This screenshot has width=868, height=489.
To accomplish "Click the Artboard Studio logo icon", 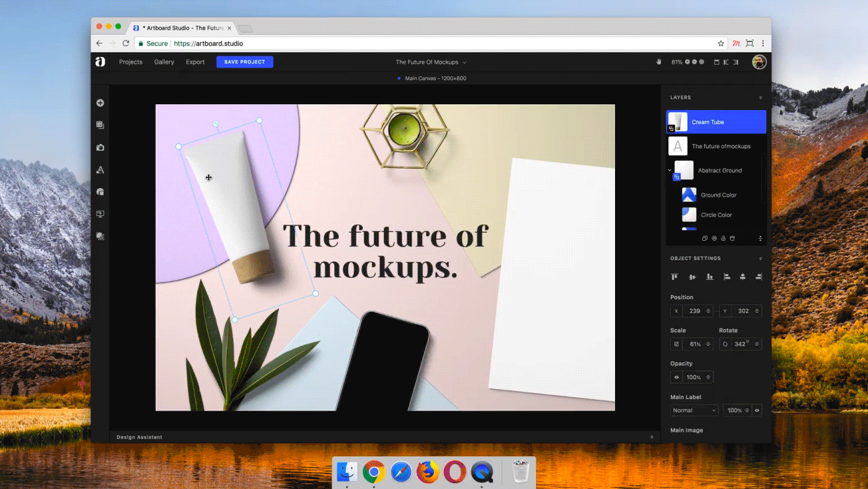I will 100,61.
